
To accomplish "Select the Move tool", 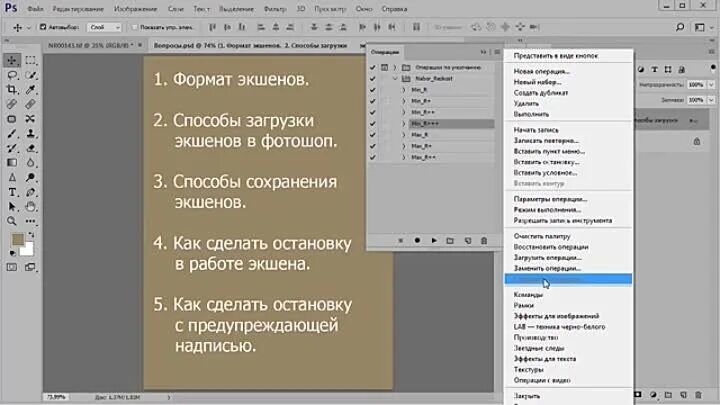I will click(12, 60).
